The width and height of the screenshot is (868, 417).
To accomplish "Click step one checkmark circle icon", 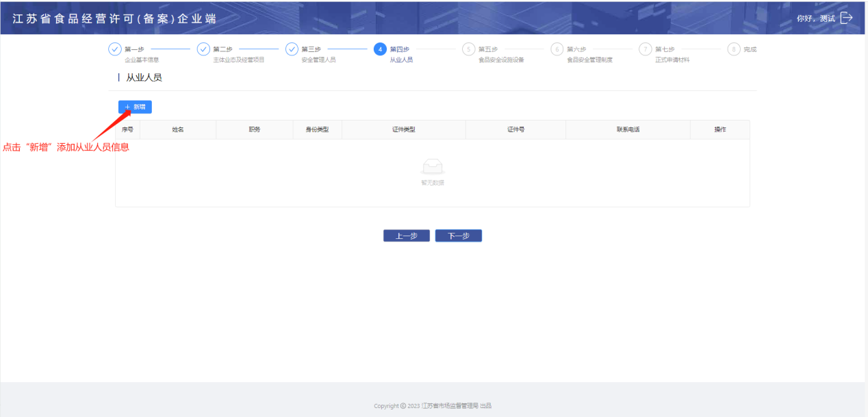I will click(115, 49).
